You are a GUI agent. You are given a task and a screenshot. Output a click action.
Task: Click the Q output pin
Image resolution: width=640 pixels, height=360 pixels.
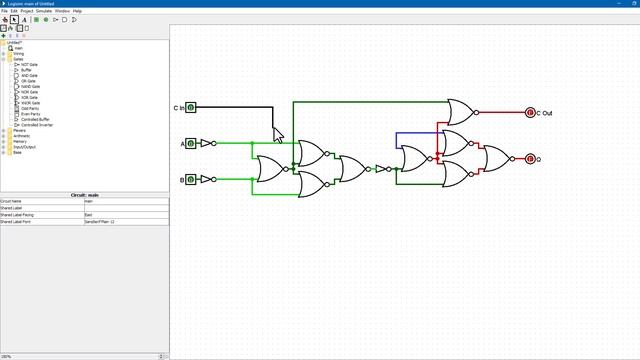point(530,159)
